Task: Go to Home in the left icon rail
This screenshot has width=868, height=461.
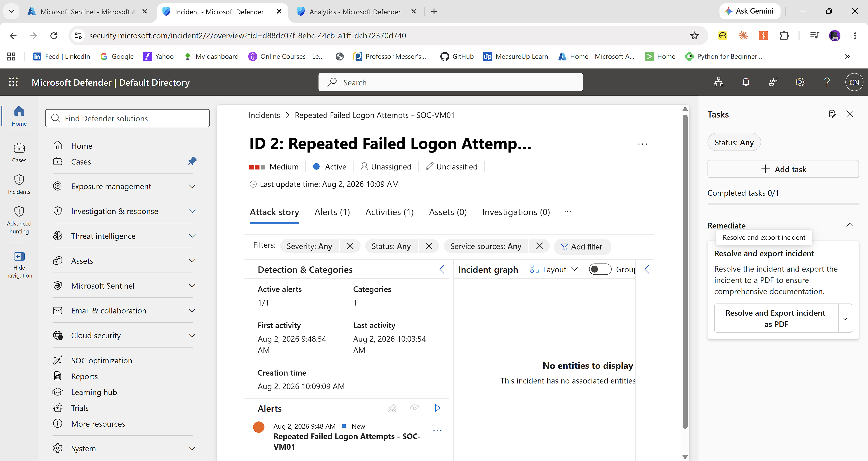Action: pyautogui.click(x=19, y=116)
